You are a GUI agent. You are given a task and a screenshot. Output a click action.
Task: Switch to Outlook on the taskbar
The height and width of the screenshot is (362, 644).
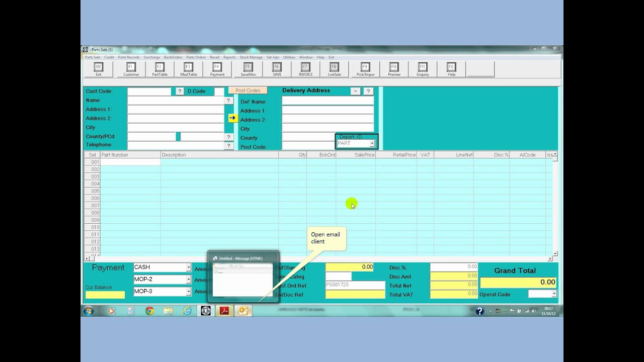point(244,311)
